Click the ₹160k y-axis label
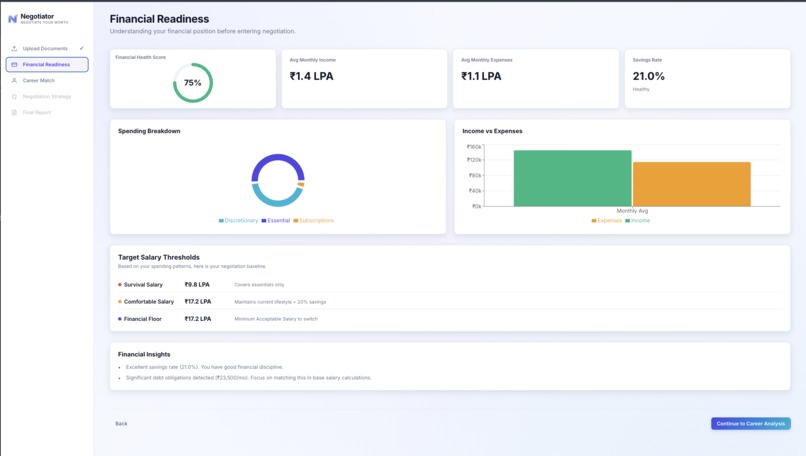806x456 pixels. coord(474,147)
